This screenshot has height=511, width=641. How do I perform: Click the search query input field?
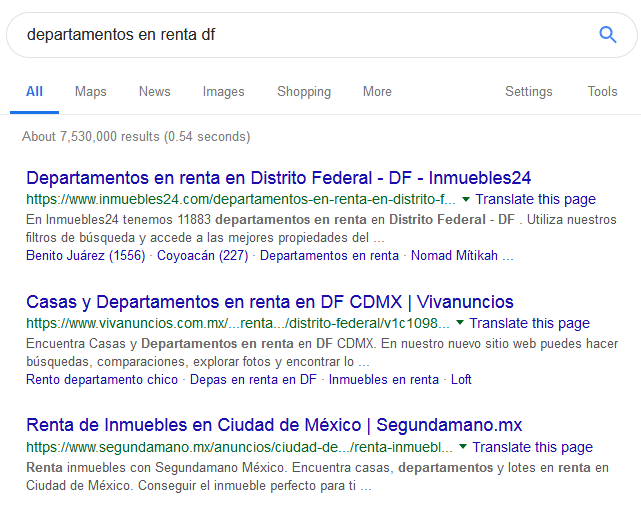tap(300, 35)
